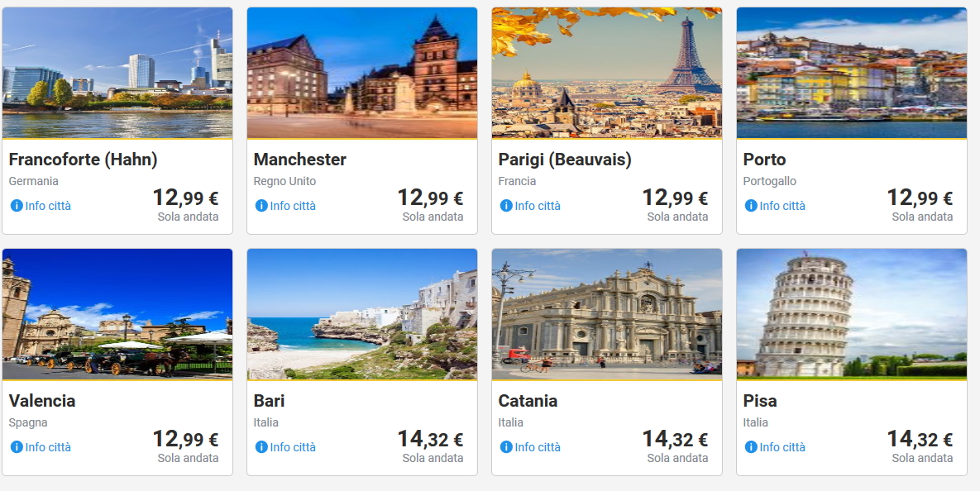Click the info icon under Parigi (Beauvais)
Viewport: 980px width, 491px height.
[506, 206]
